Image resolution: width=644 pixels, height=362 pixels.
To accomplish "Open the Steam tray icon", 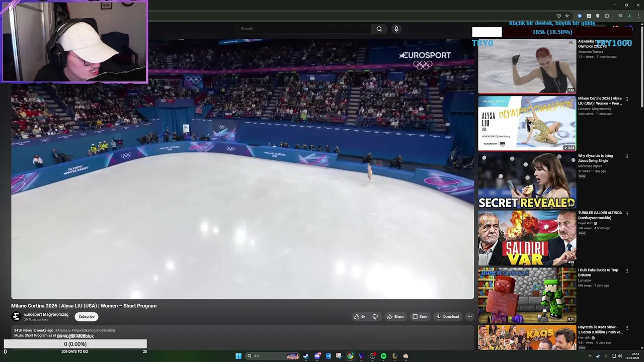I will [598, 356].
